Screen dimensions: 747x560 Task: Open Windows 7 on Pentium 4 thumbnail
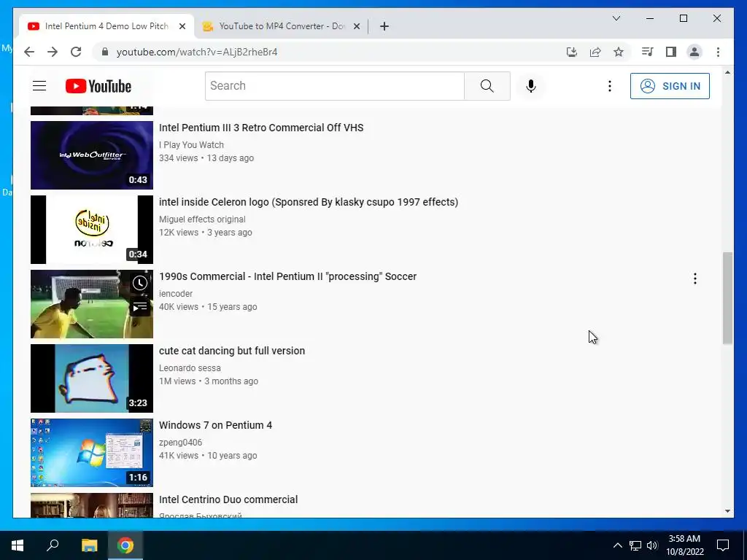click(92, 453)
